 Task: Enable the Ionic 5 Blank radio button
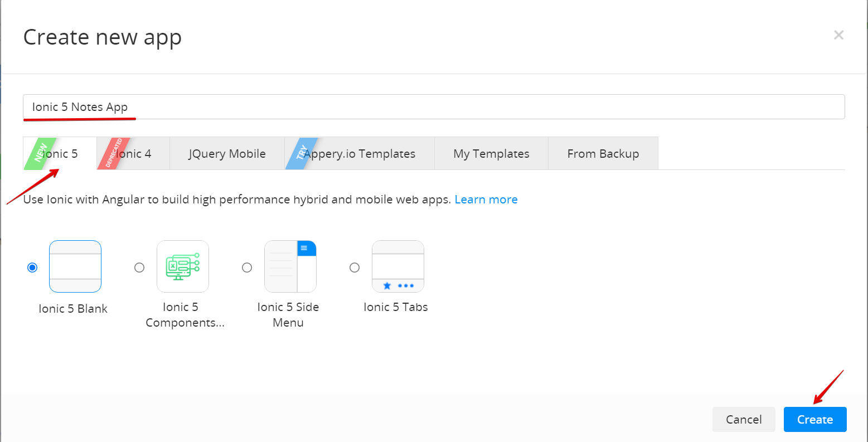click(x=32, y=268)
